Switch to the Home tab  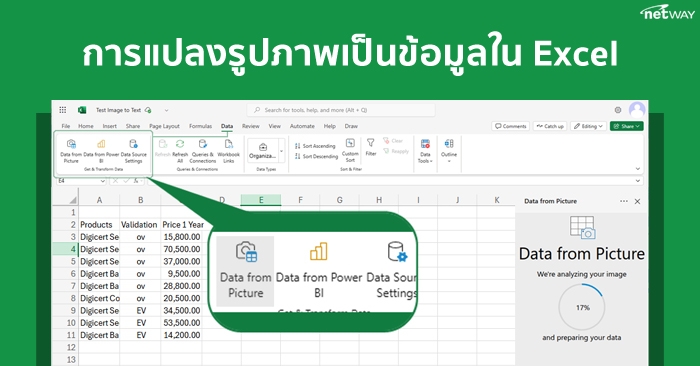tap(86, 126)
